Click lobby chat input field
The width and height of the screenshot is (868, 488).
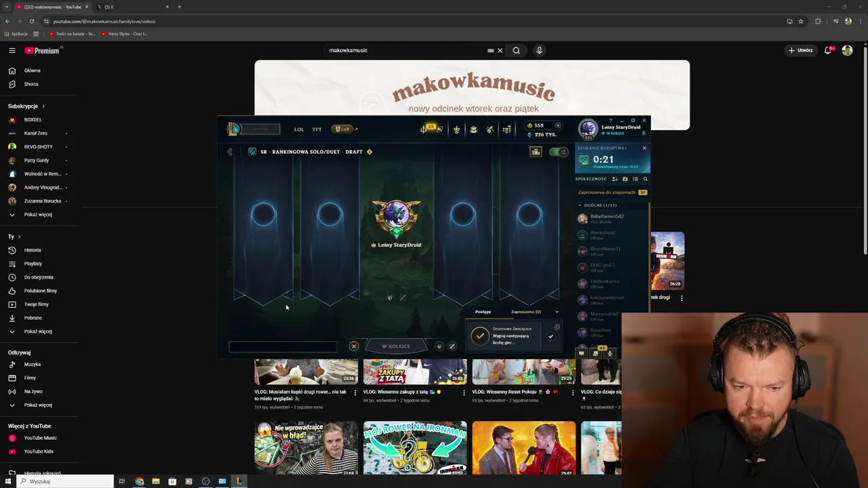point(283,347)
